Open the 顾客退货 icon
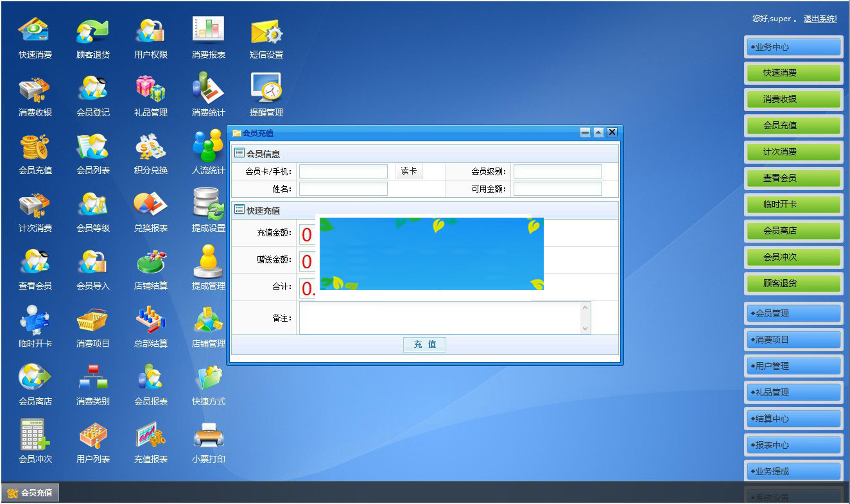Image resolution: width=850 pixels, height=504 pixels. pyautogui.click(x=92, y=39)
